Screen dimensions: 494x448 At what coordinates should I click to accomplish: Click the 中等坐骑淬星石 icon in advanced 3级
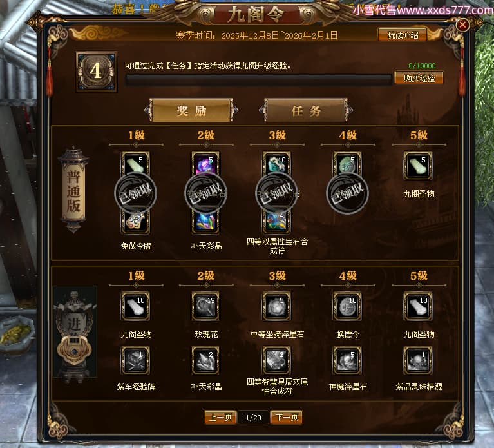(276, 306)
